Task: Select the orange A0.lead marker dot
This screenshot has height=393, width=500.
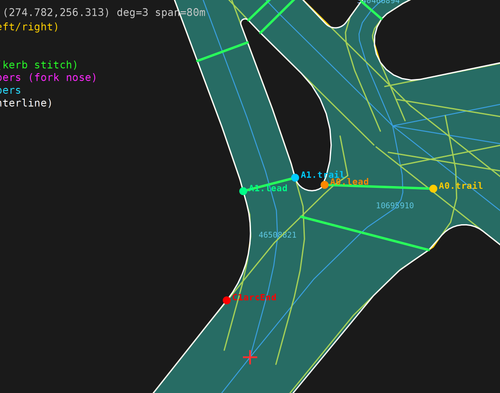Action: (x=324, y=185)
